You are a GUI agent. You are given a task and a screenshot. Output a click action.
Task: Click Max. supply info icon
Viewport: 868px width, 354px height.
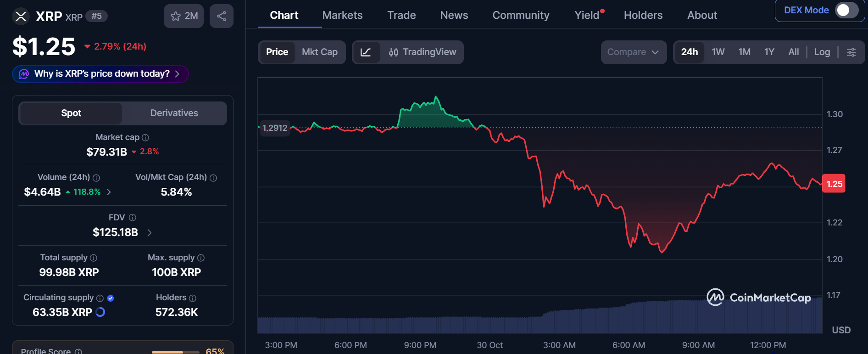click(201, 258)
